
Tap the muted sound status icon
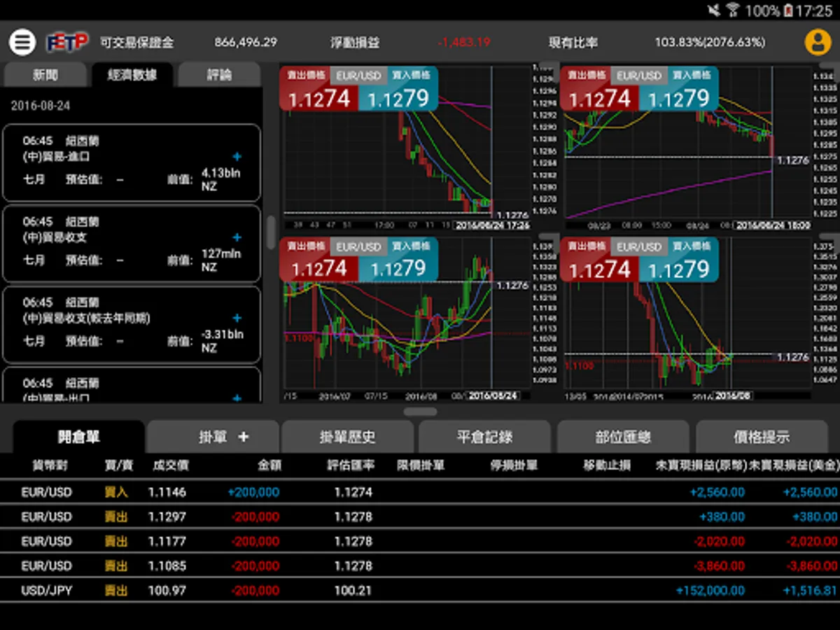click(714, 10)
